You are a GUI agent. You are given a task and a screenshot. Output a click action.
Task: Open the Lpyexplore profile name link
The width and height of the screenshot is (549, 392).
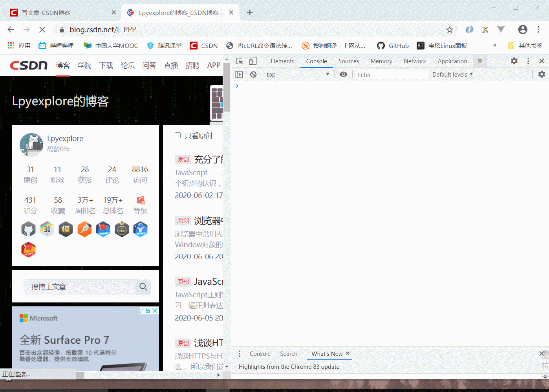coord(65,138)
